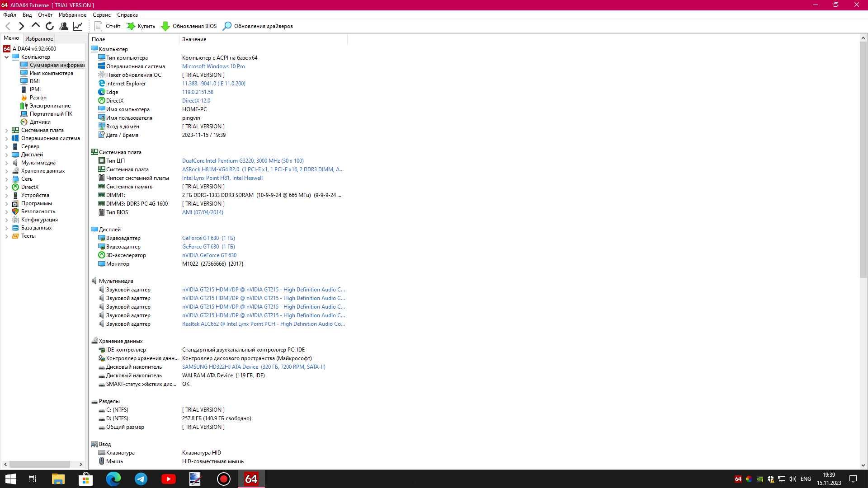Open the Сервис menu
The height and width of the screenshot is (488, 868).
(x=102, y=15)
